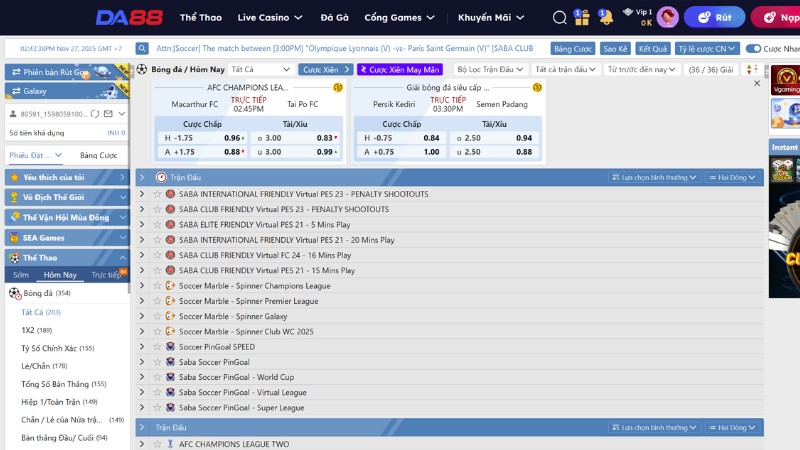Viewport: 800px width, 450px height.
Task: Open the Vgaming promo icon
Action: point(786,80)
